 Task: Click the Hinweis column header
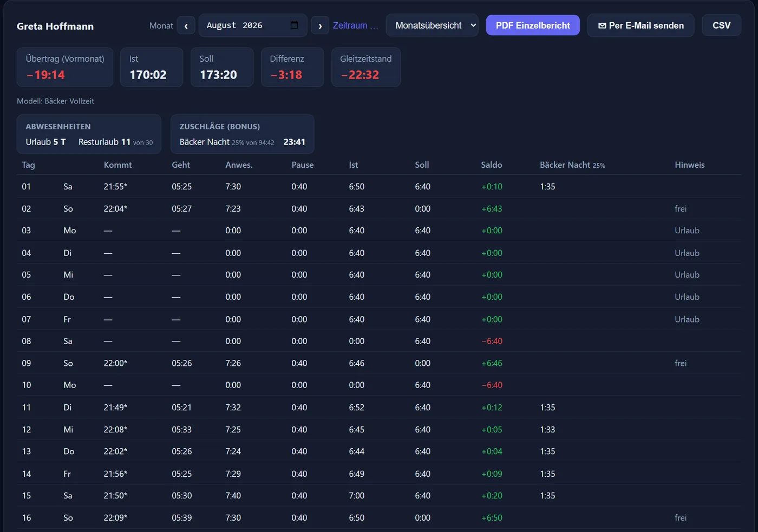tap(690, 165)
